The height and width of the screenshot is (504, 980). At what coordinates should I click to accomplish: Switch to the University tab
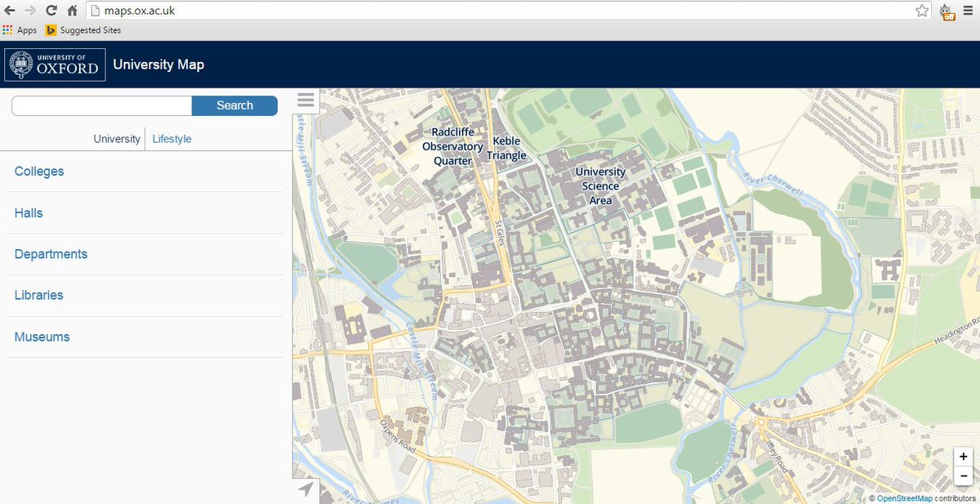[x=117, y=139]
